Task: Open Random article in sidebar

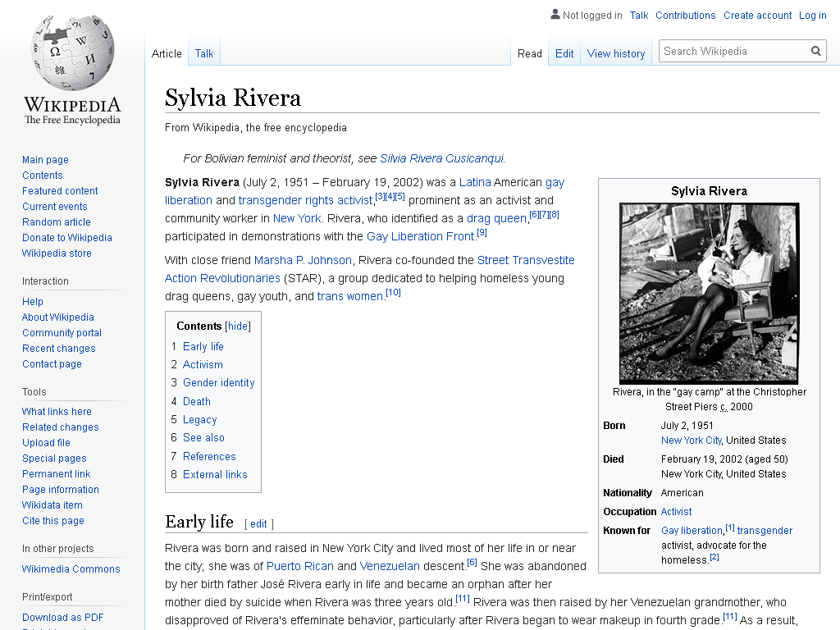Action: click(57, 221)
